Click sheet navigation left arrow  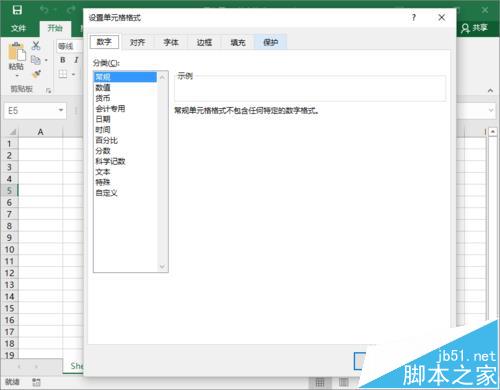(19, 367)
